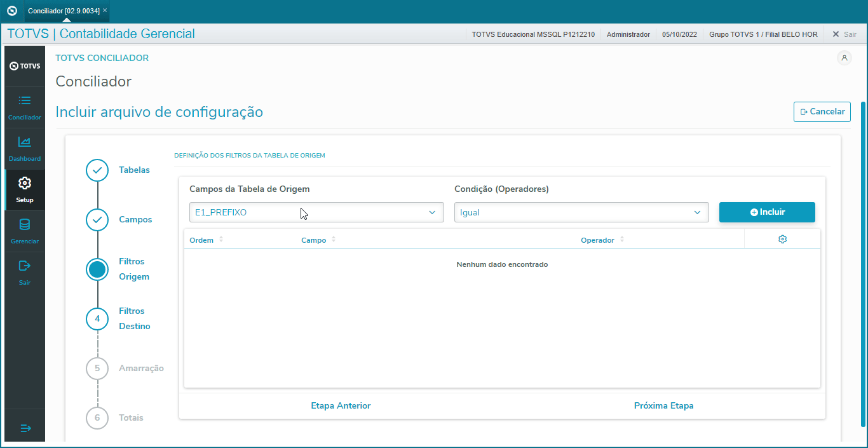
Task: Select step 4 Filtros Destino circle
Action: point(97,319)
